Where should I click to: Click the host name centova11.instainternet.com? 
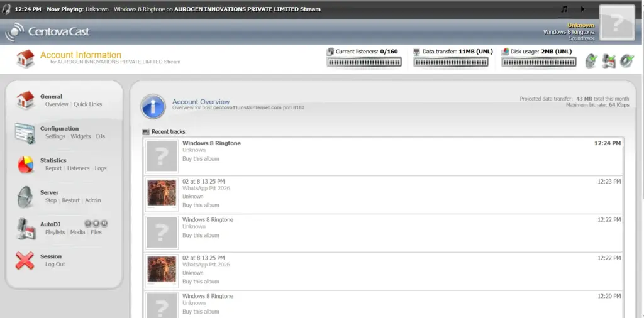(x=247, y=108)
